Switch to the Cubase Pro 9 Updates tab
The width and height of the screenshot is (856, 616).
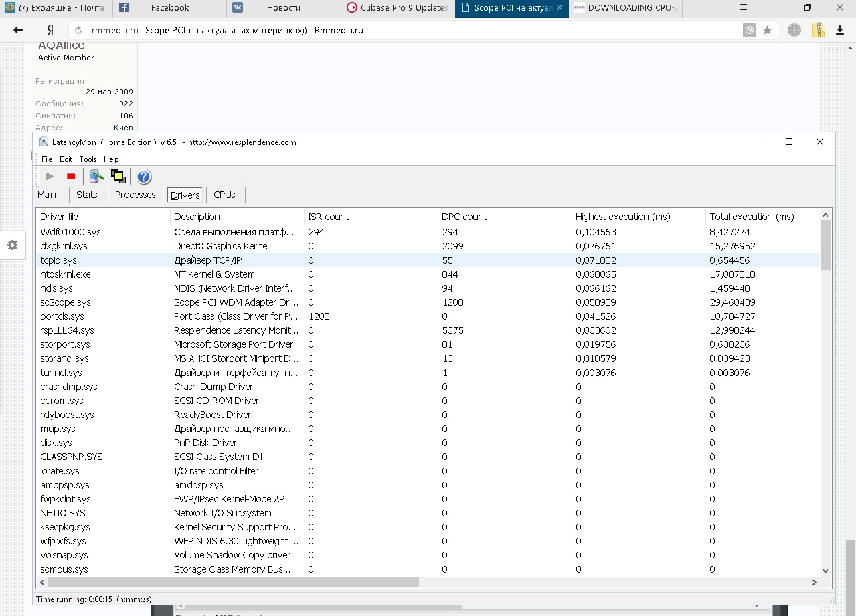[x=398, y=8]
